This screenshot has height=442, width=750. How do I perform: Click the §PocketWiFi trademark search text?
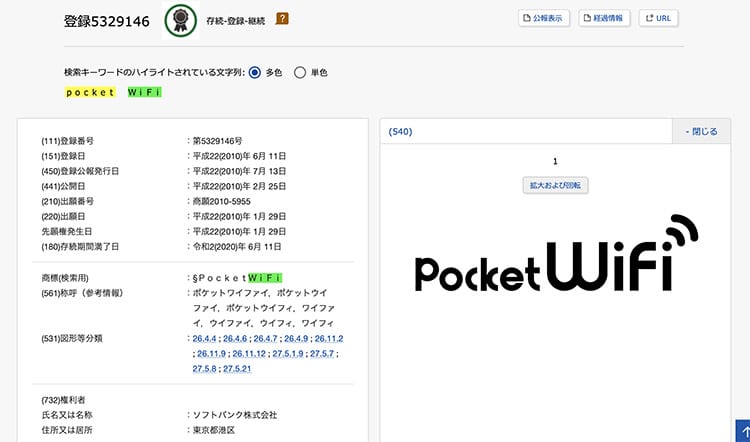[237, 278]
